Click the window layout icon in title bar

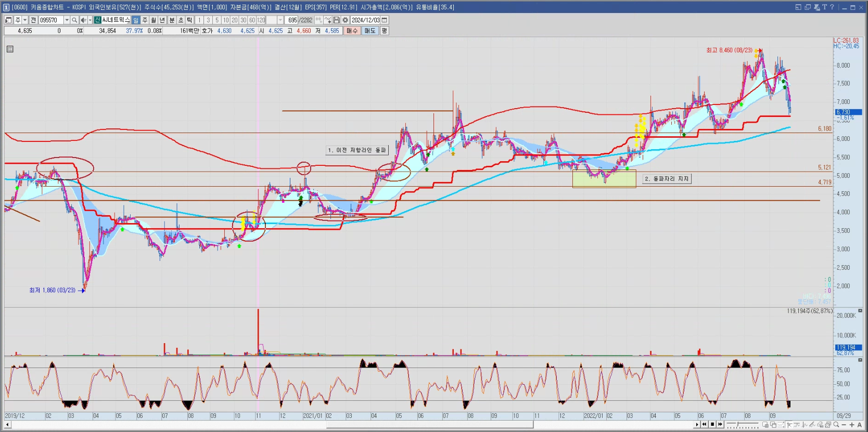pyautogui.click(x=798, y=7)
